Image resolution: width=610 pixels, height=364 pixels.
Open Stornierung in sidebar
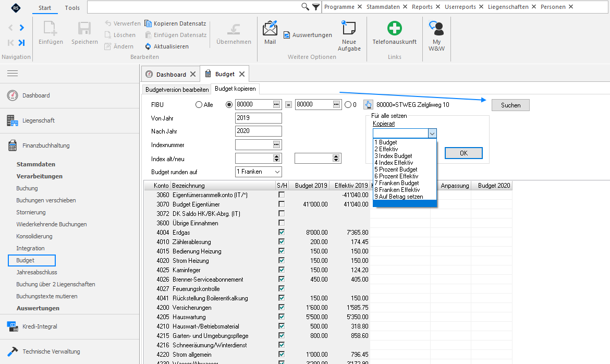31,212
